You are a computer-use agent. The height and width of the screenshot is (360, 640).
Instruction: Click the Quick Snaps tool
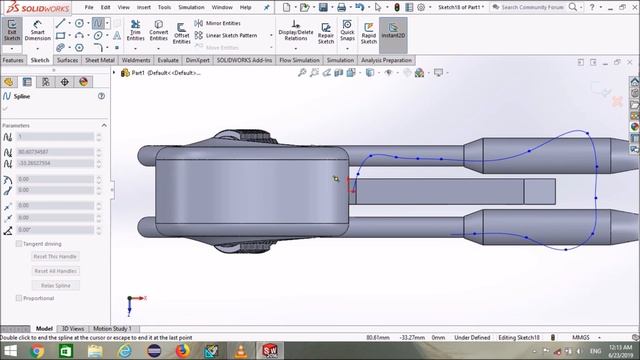[x=347, y=30]
